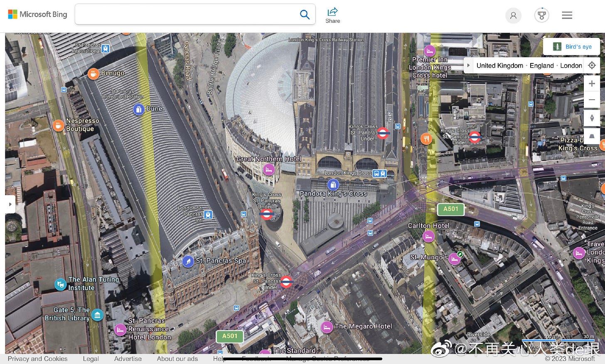Select the A501 shield near Renaissance Hotel

[x=230, y=336]
